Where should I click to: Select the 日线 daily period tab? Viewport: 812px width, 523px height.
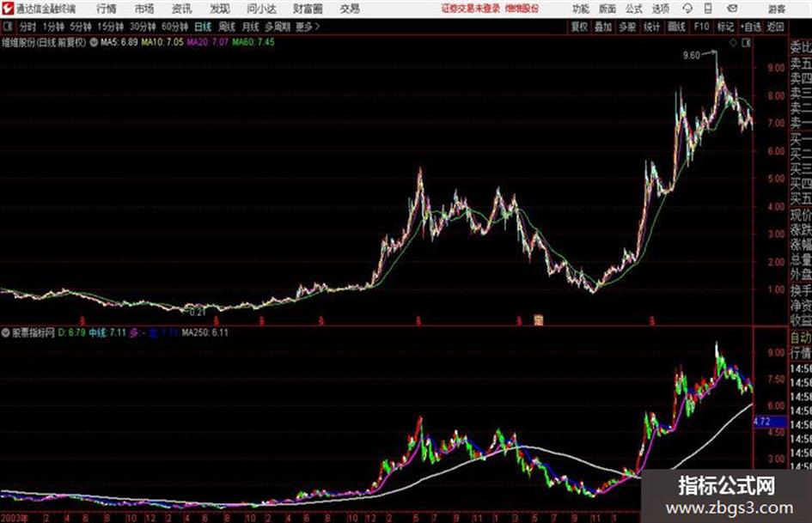pos(203,27)
